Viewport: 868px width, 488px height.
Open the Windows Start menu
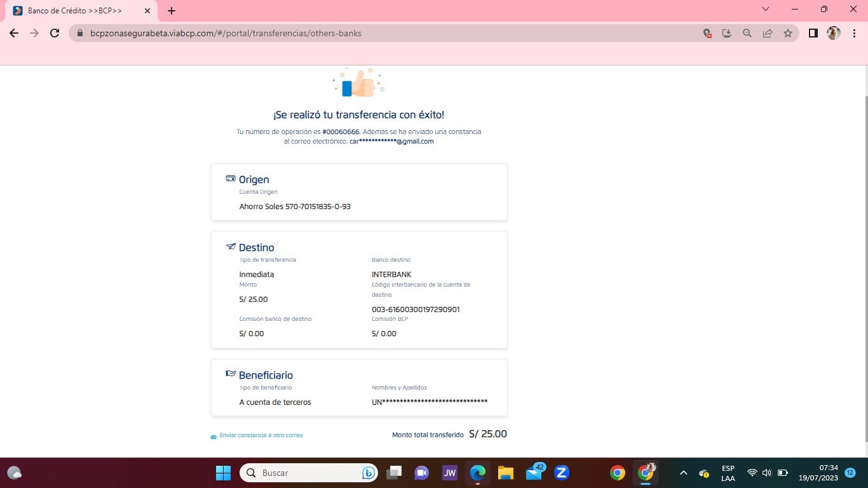point(223,473)
